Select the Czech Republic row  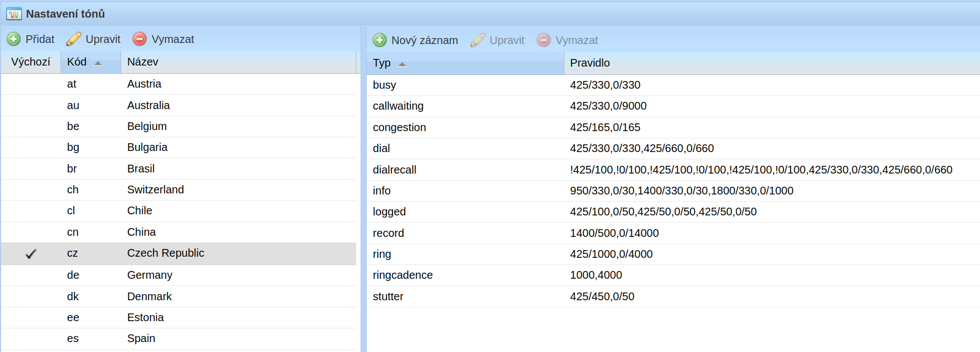(179, 254)
